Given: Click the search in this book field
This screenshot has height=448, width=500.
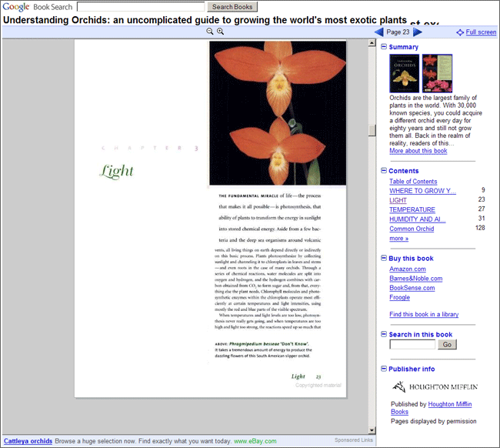Looking at the screenshot, I should tap(412, 345).
